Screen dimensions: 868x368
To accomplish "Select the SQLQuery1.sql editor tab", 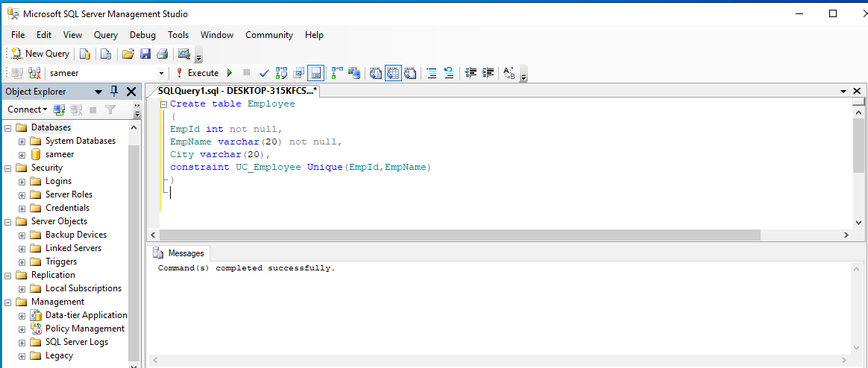I will [x=237, y=91].
